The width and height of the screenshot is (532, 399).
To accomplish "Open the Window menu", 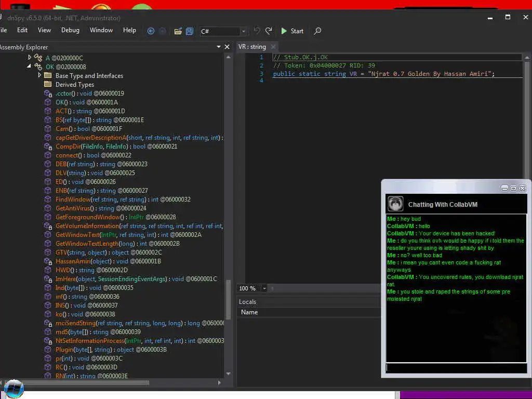I will click(101, 30).
